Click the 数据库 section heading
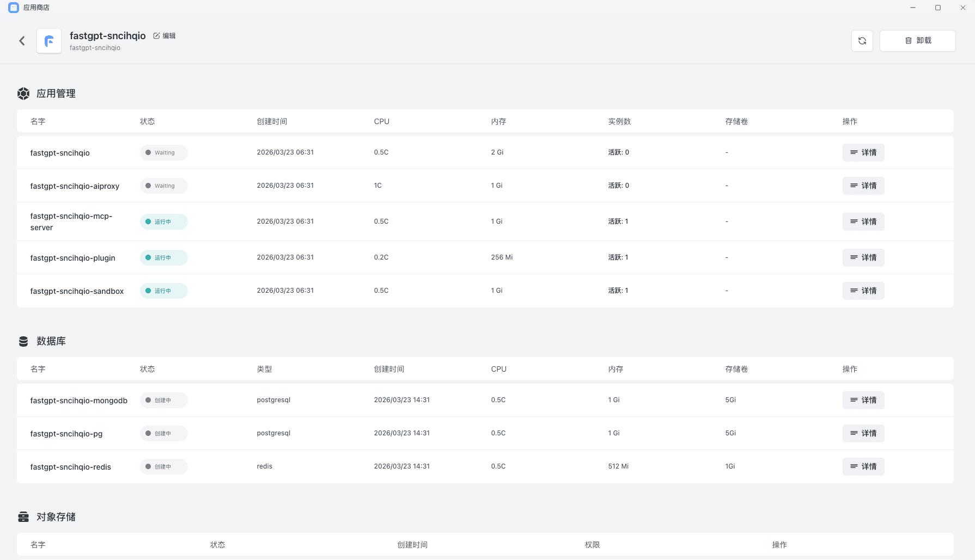This screenshot has height=560, width=975. tap(51, 341)
